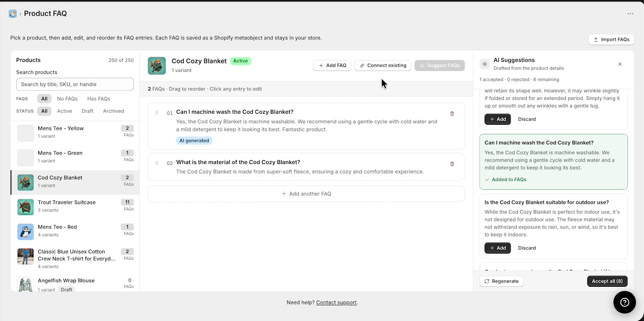
Task: Select the All filter in FAQS row
Action: [44, 99]
